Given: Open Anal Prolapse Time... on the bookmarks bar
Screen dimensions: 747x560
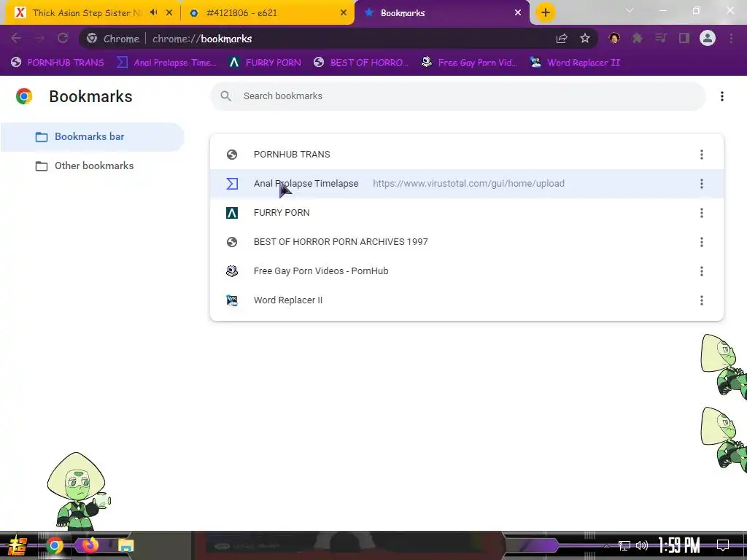Looking at the screenshot, I should coord(166,63).
